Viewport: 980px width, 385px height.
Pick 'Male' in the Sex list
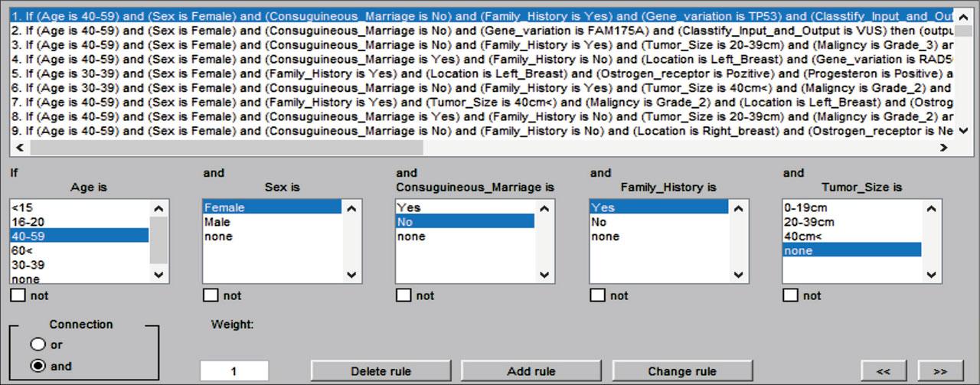click(217, 222)
